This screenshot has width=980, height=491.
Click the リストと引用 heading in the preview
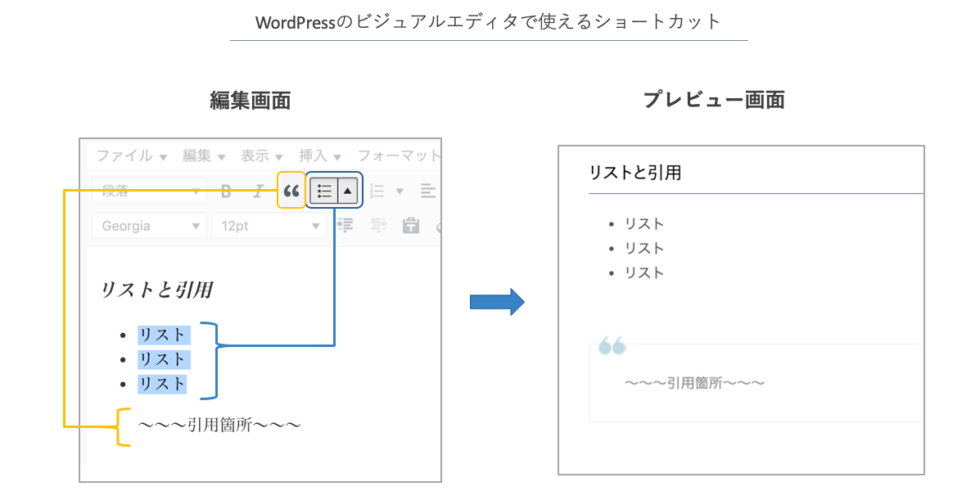pos(635,173)
